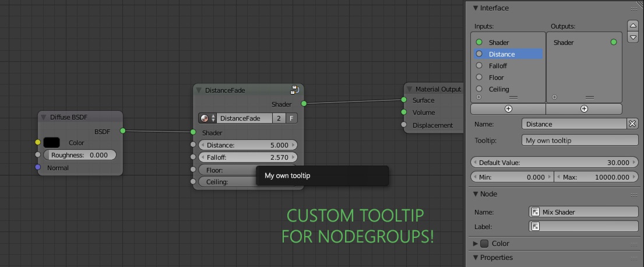The width and height of the screenshot is (644, 267).
Task: Click the DistanceFade node tree name field
Action: (244, 118)
